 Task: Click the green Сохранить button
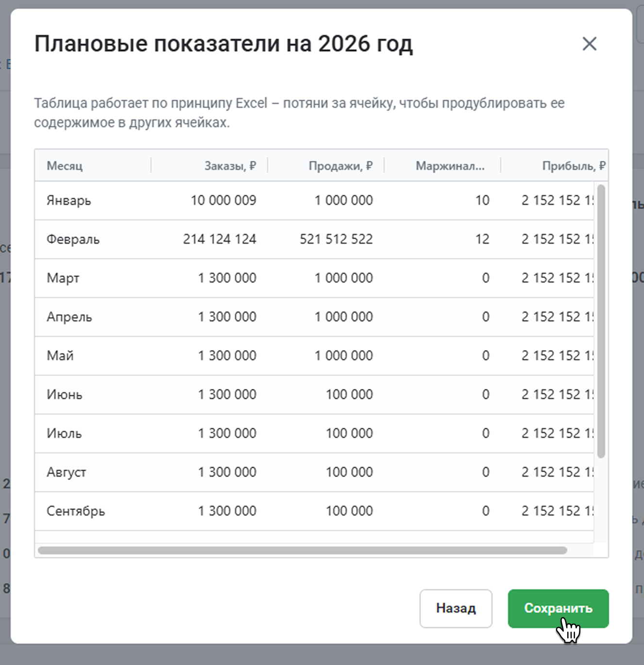pyautogui.click(x=558, y=608)
